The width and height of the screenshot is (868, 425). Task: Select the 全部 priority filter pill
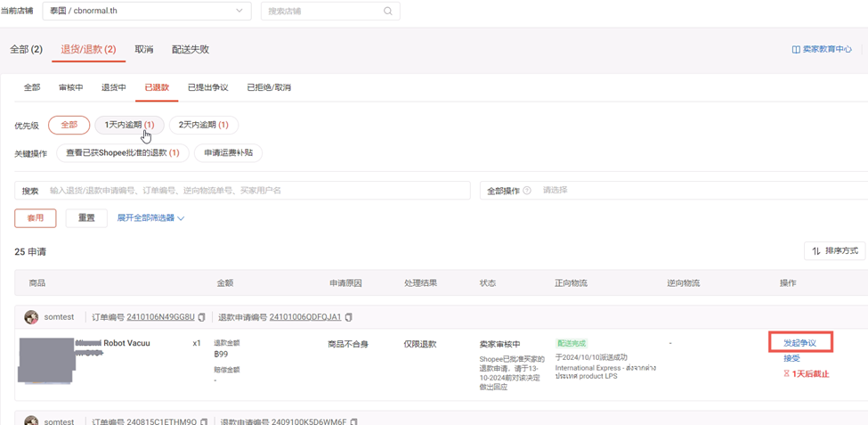click(69, 126)
